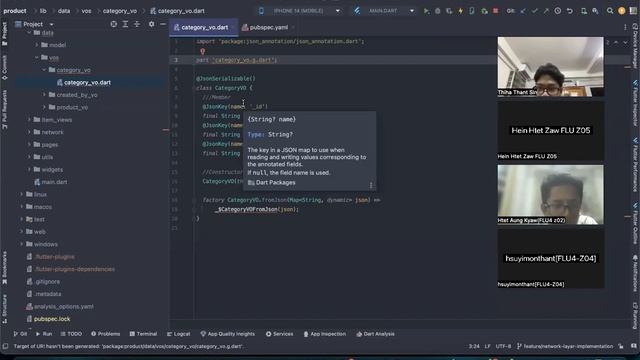The width and height of the screenshot is (640, 360).
Task: Hide the Project panel with minus icon
Action: (x=163, y=24)
